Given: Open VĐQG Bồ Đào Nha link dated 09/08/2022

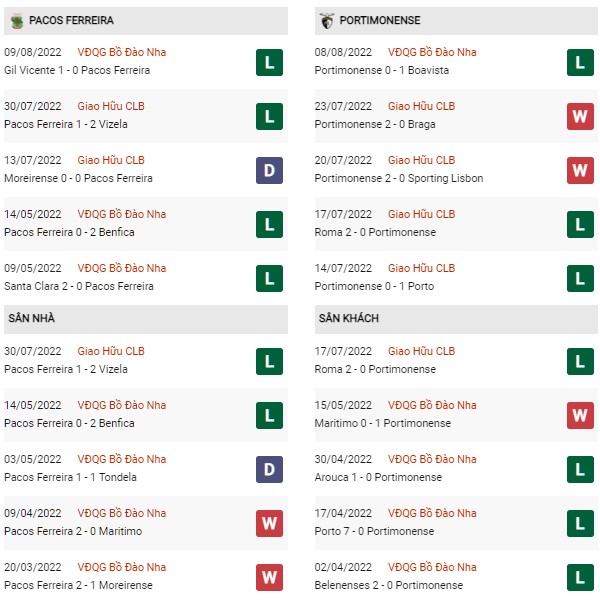Looking at the screenshot, I should pos(122,52).
